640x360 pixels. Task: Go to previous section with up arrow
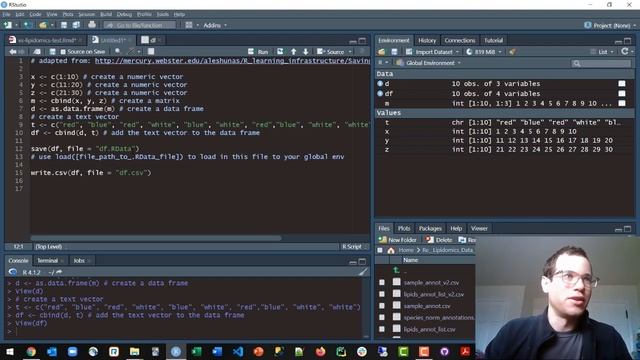point(293,52)
